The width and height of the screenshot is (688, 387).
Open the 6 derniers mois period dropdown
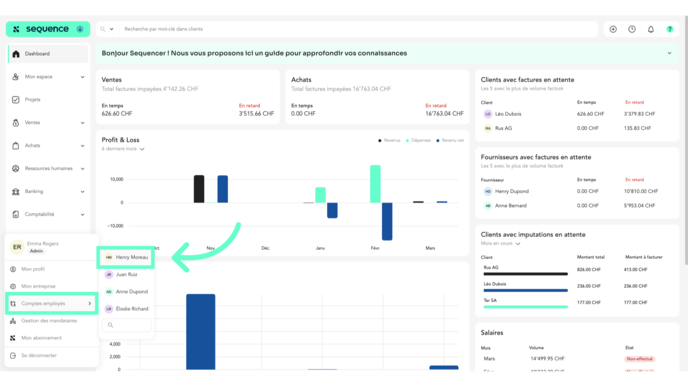[123, 149]
